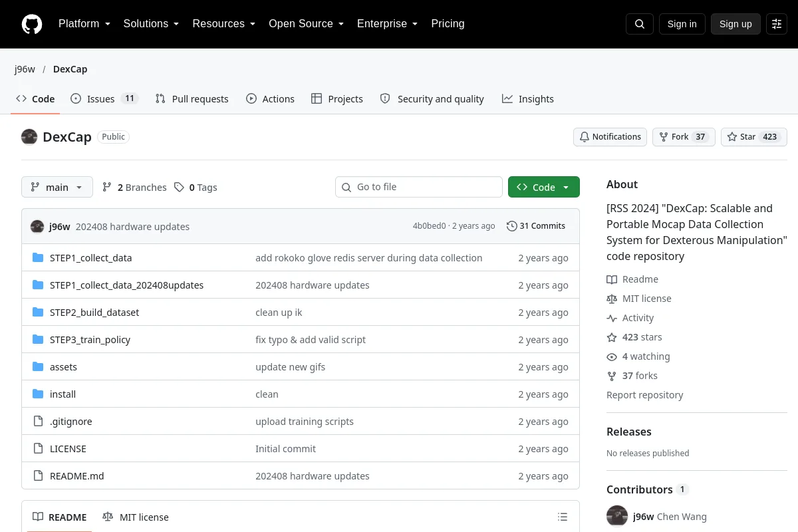
Task: Open the README outline list icon
Action: (x=563, y=517)
